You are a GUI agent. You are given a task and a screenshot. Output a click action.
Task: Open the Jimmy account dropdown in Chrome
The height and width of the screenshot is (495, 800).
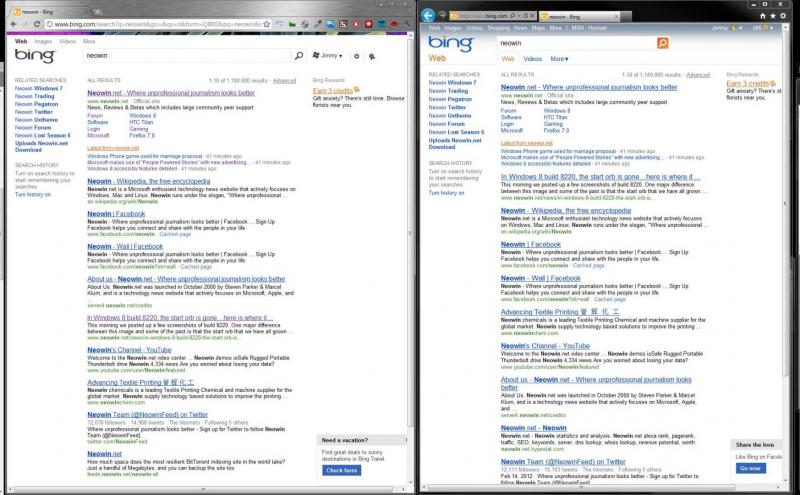[x=328, y=56]
